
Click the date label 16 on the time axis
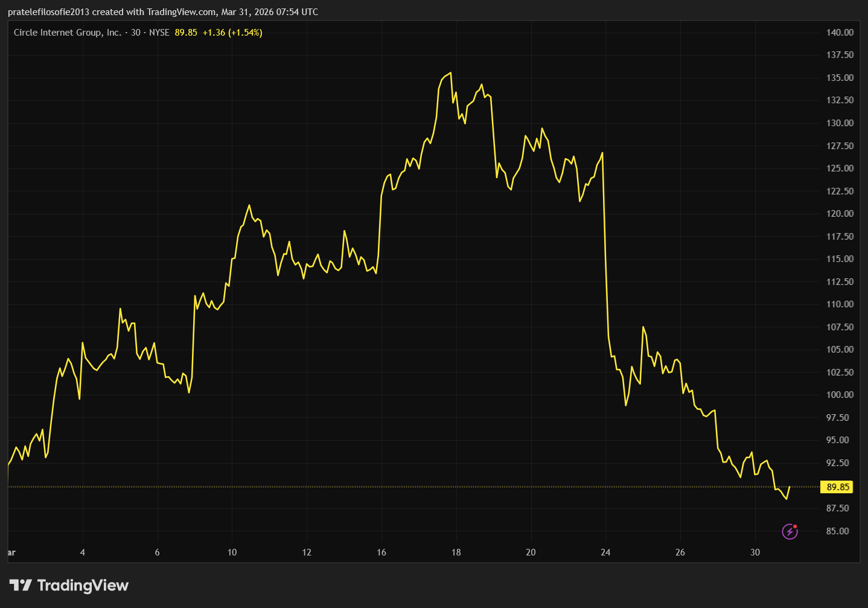[381, 552]
